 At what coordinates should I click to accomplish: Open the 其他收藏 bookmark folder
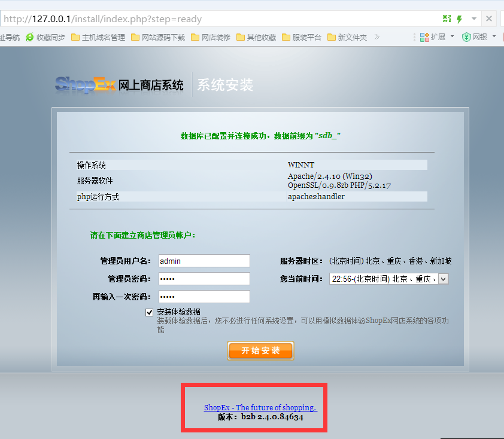pyautogui.click(x=256, y=37)
